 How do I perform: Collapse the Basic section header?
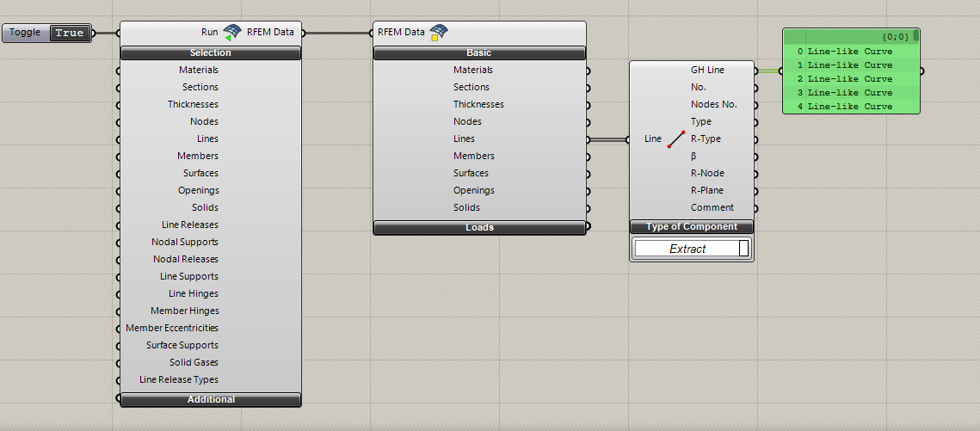click(x=479, y=53)
